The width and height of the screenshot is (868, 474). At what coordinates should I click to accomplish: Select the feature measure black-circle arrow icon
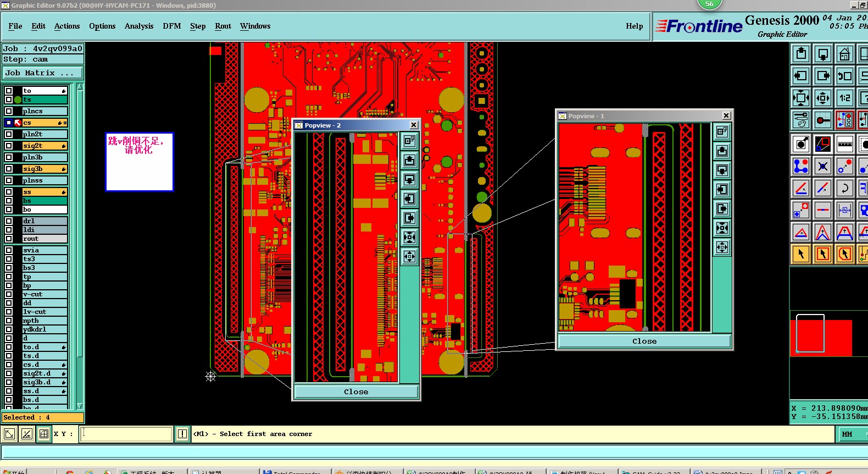pos(801,144)
